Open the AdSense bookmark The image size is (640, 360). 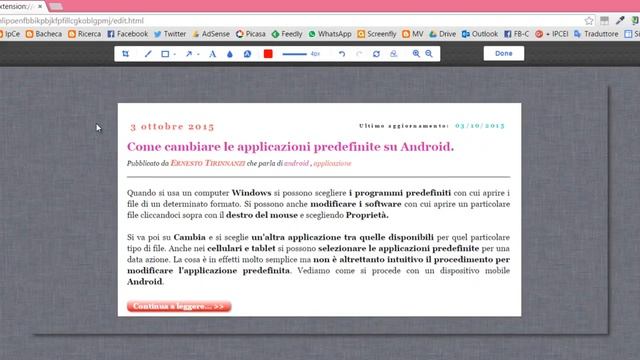[x=211, y=34]
